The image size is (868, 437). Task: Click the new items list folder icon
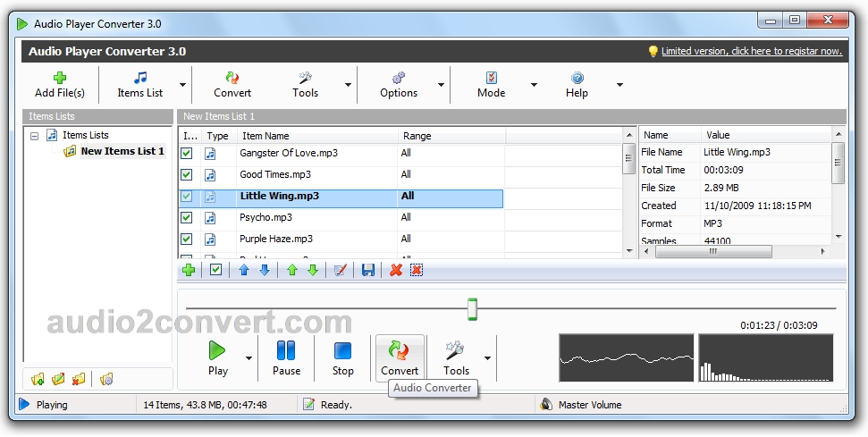click(38, 379)
